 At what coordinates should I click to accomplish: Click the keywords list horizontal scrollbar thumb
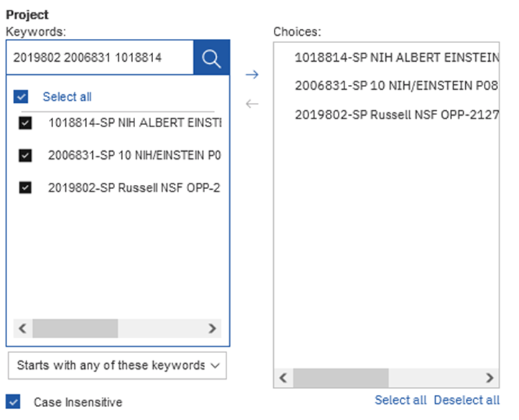tap(75, 329)
